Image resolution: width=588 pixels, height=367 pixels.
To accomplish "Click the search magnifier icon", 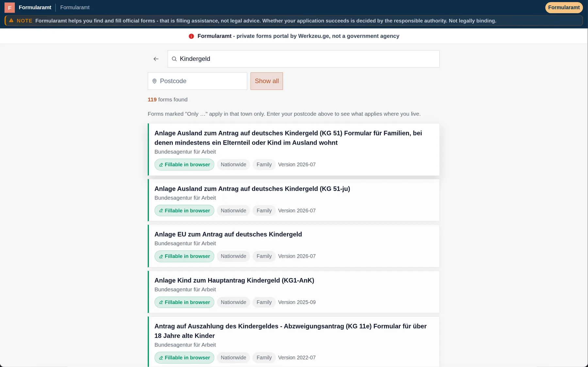I will (x=174, y=59).
